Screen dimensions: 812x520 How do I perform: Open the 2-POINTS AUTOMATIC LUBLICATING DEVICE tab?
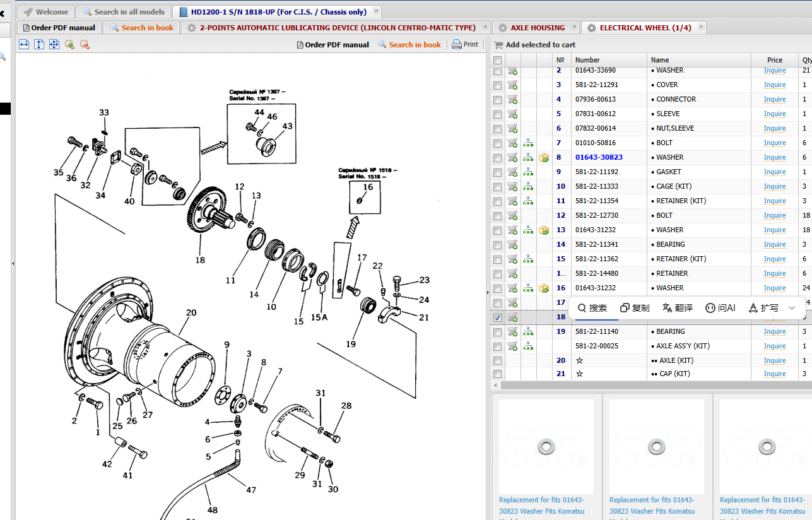pyautogui.click(x=336, y=28)
